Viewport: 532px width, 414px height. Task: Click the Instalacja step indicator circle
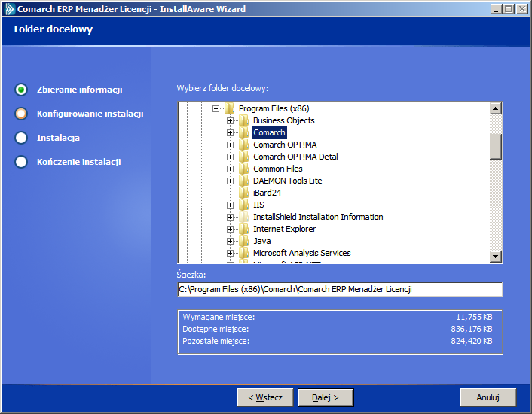(x=21, y=138)
